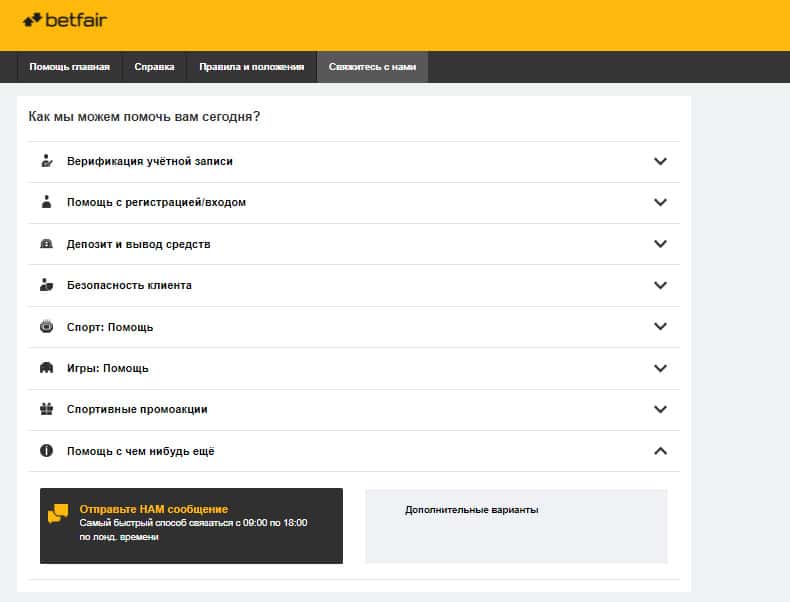Image resolution: width=790 pixels, height=602 pixels.
Task: Click the Спортивные промоакции label
Action: coord(137,409)
